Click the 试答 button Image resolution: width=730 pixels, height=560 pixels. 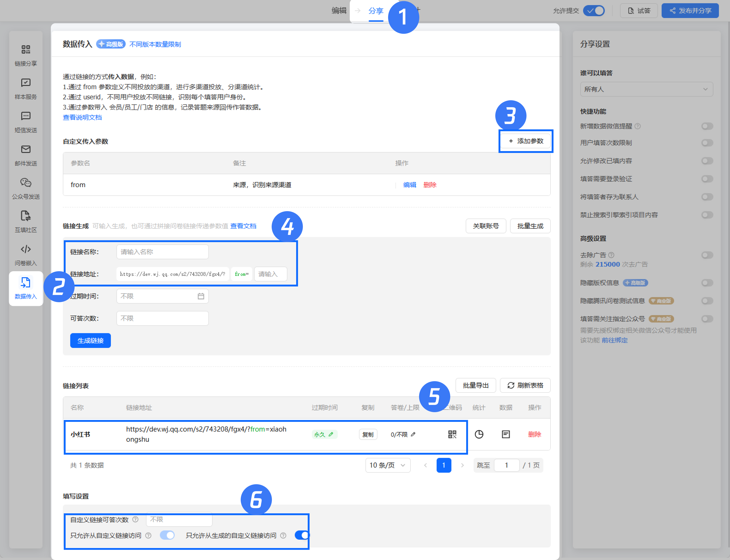click(639, 11)
